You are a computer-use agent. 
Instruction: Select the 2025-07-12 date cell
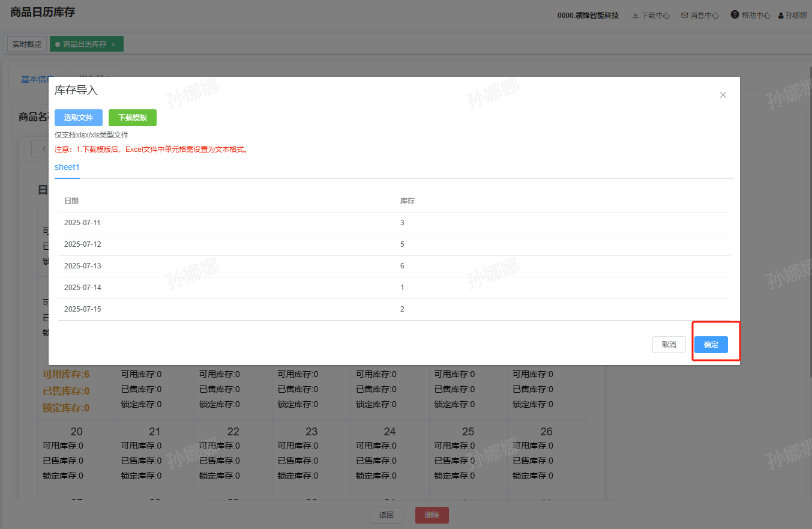[83, 244]
